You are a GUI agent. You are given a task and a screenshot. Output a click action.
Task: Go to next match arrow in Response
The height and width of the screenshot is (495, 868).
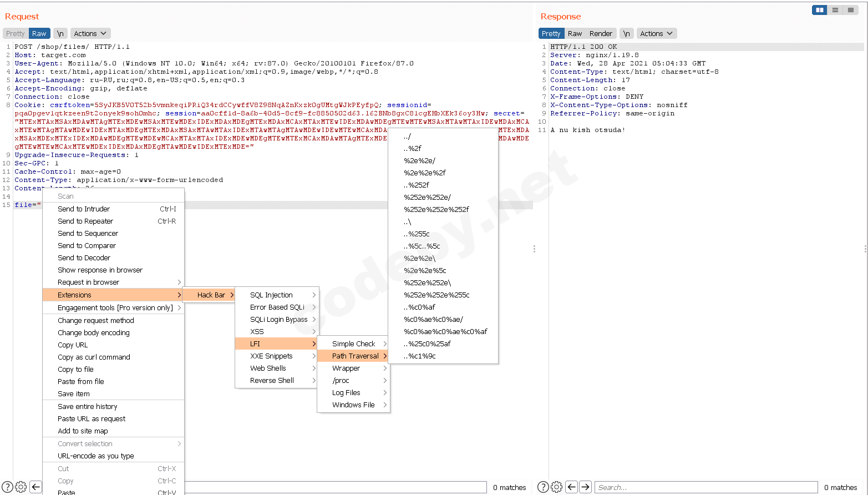[585, 487]
